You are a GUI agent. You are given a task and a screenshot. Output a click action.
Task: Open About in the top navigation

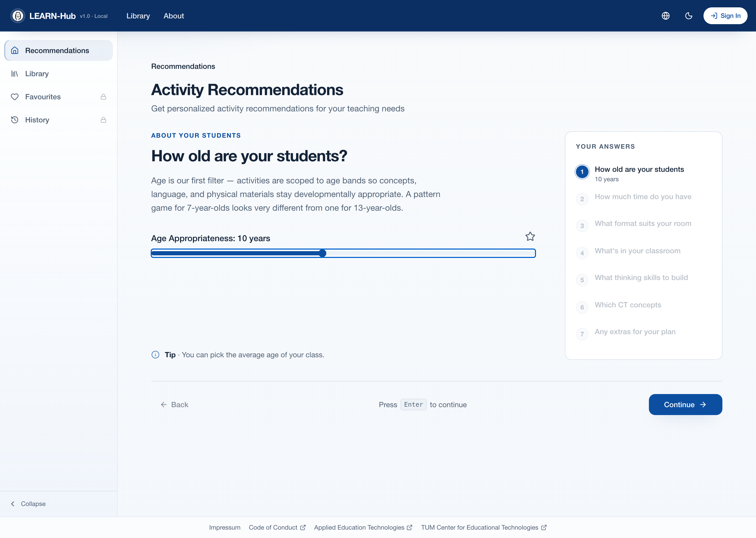(x=174, y=16)
